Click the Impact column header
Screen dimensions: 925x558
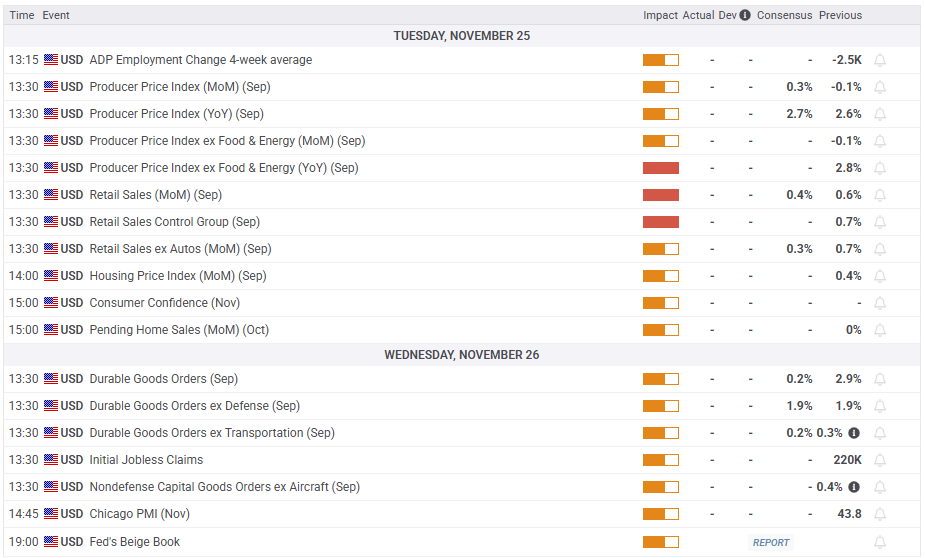[660, 15]
